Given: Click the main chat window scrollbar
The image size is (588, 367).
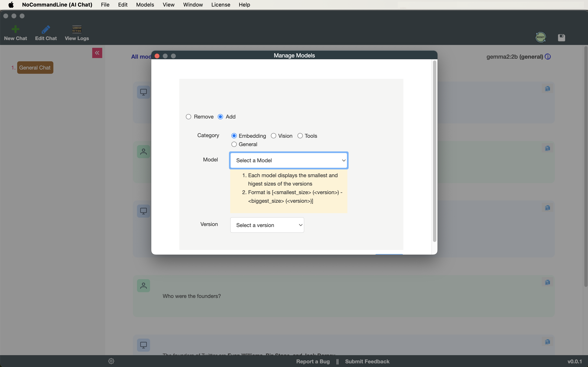Looking at the screenshot, I should [x=585, y=166].
